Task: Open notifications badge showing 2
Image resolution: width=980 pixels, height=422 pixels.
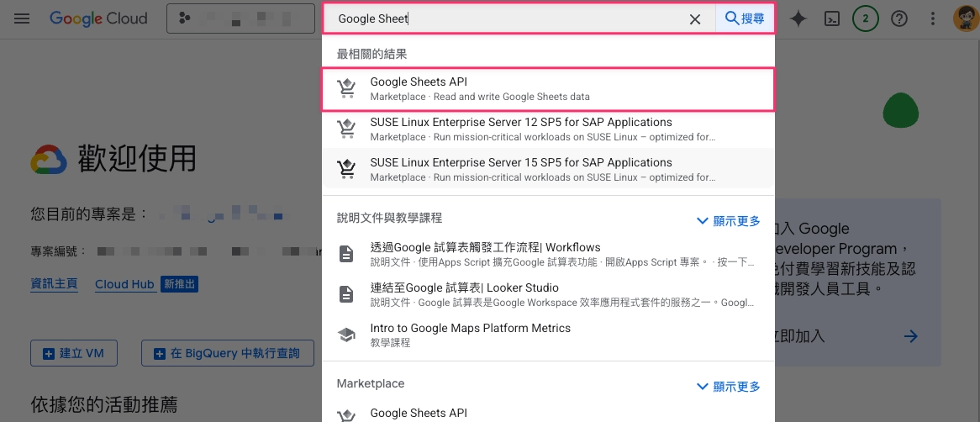Action: (866, 18)
